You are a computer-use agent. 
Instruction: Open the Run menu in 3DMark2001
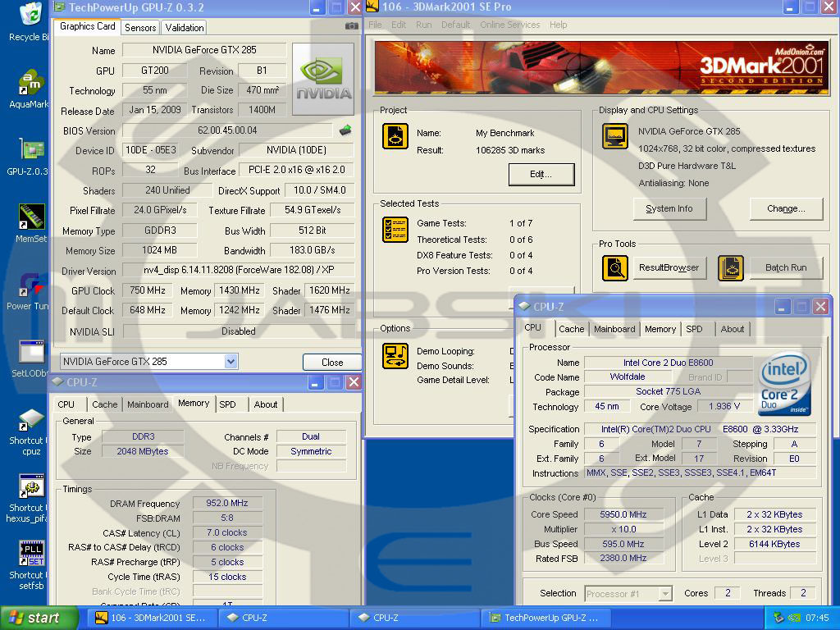424,25
